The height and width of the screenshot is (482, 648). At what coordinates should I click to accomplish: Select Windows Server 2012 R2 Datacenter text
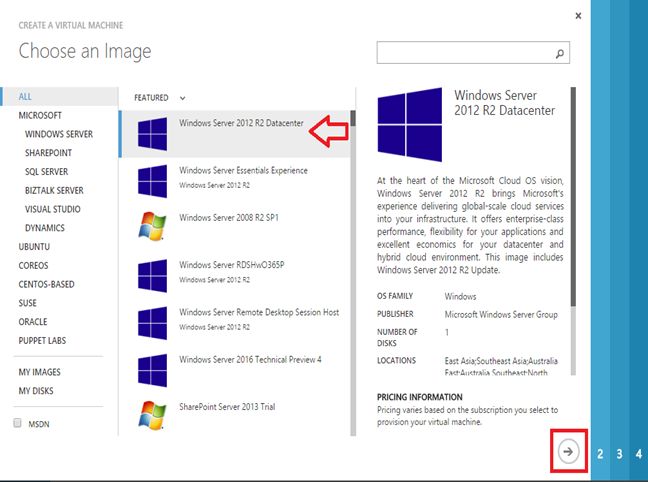click(241, 123)
